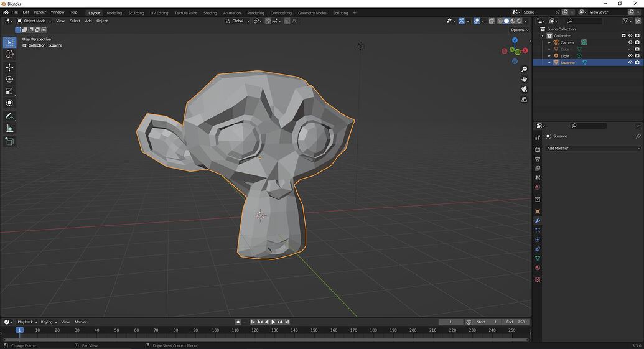
Task: Select the Transform tool
Action: click(9, 103)
